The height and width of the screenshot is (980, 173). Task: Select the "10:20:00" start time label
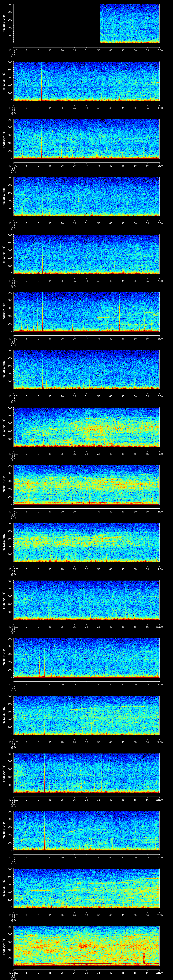[13, 684]
